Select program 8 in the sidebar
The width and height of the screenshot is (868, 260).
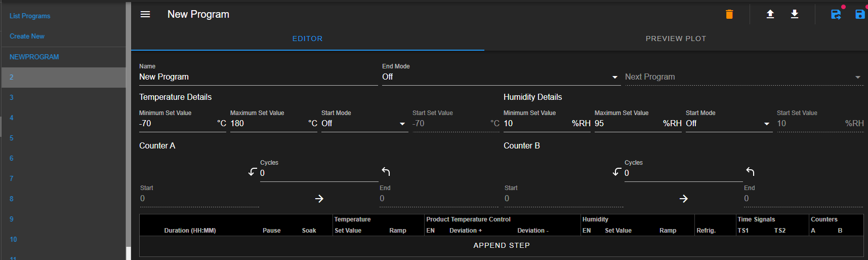point(63,199)
